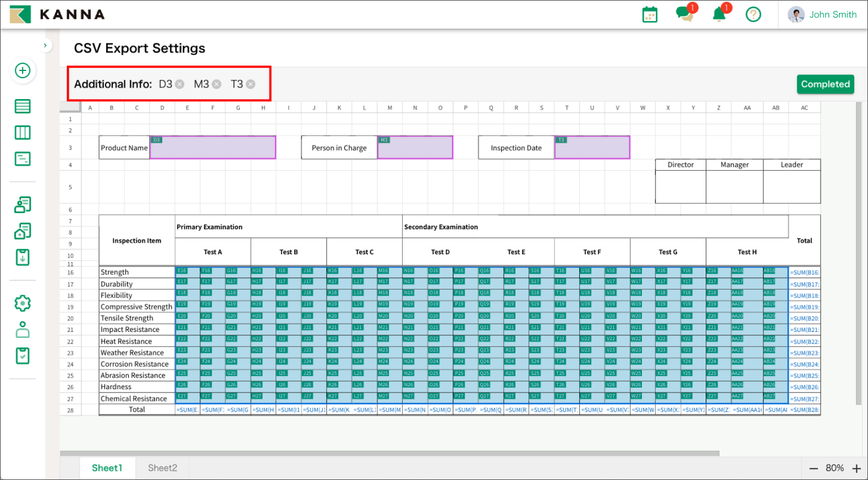Open chat messages with notification badge

pyautogui.click(x=684, y=14)
